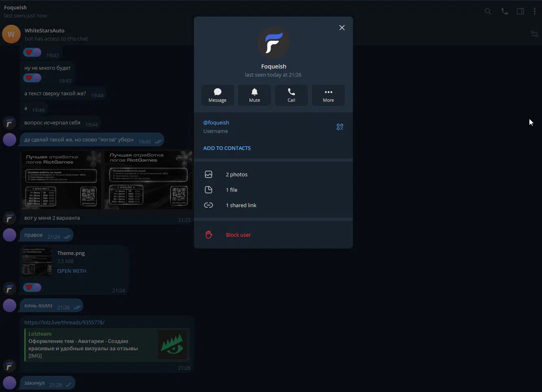Start a call from profile popup
Viewport: 542px width, 392px height.
291,95
